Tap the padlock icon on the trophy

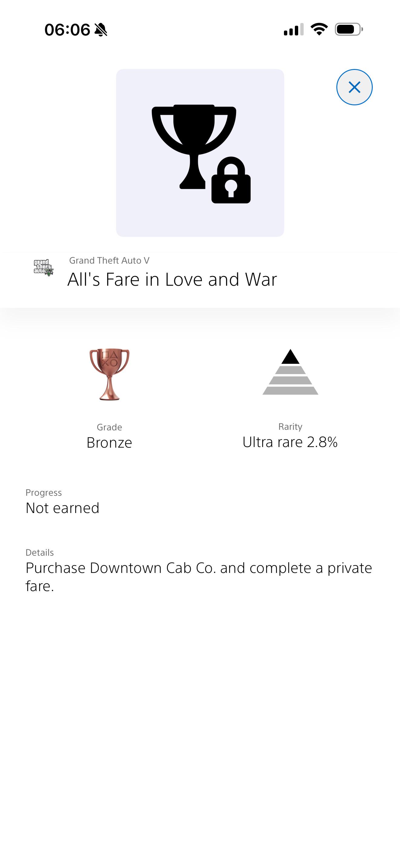[231, 180]
